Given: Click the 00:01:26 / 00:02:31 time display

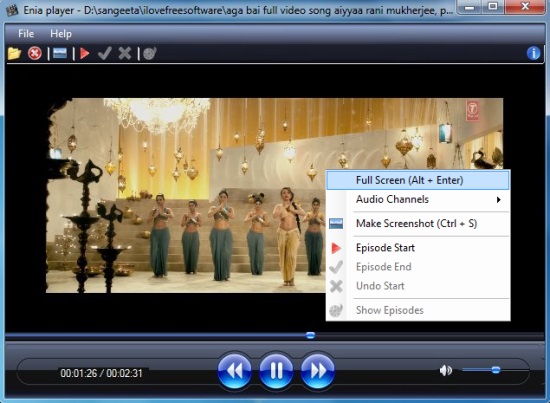Looking at the screenshot, I should tap(101, 373).
